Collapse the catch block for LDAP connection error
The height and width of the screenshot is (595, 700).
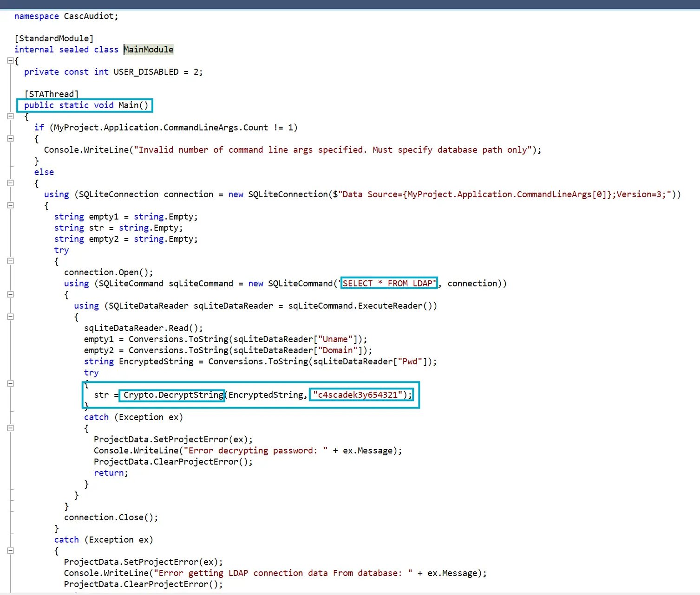click(x=10, y=550)
